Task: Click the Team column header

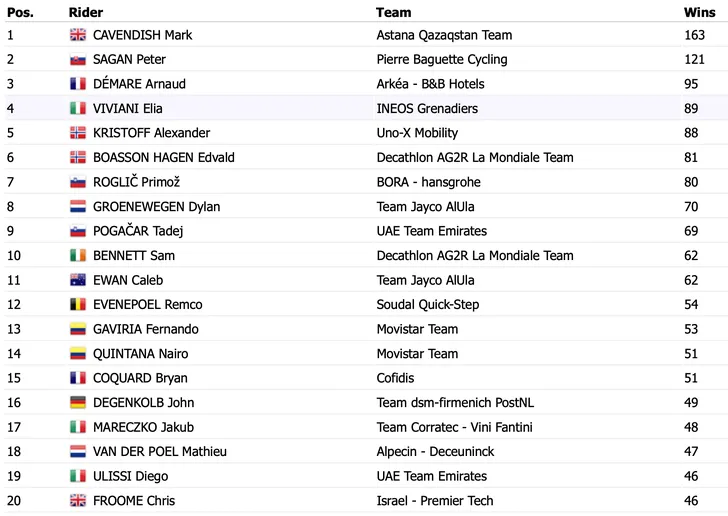Action: [394, 13]
